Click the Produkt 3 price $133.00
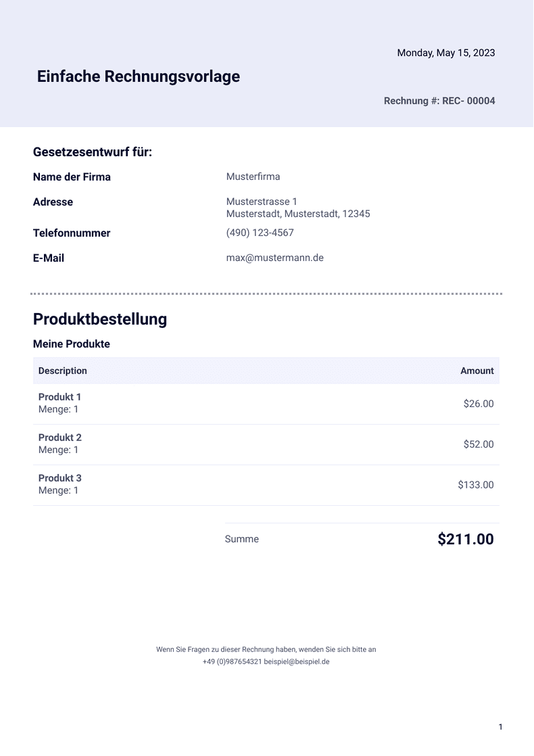Viewport: 534px width, 756px height. [x=476, y=485]
